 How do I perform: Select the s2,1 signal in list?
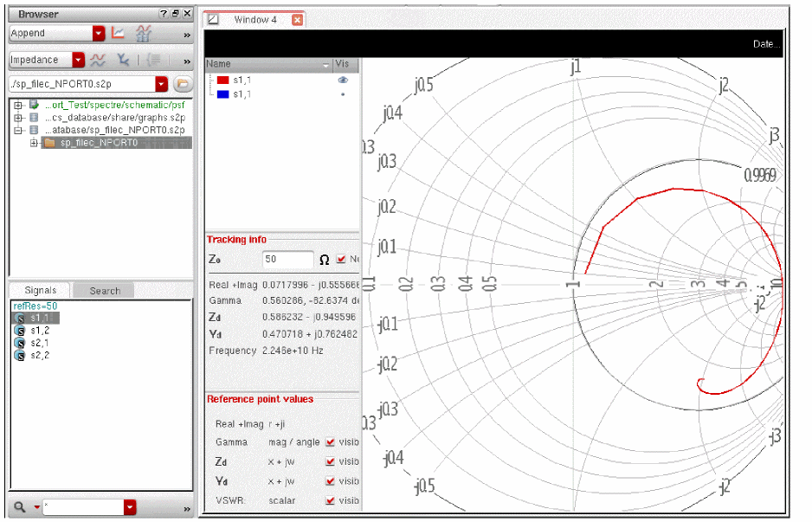(x=40, y=343)
